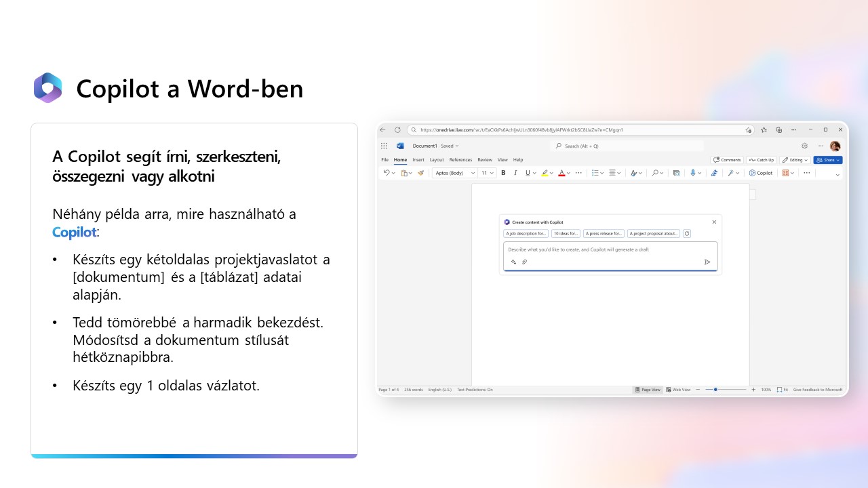Apply yellow text highlight marker
Viewport: 868px width, 488px height.
point(545,173)
